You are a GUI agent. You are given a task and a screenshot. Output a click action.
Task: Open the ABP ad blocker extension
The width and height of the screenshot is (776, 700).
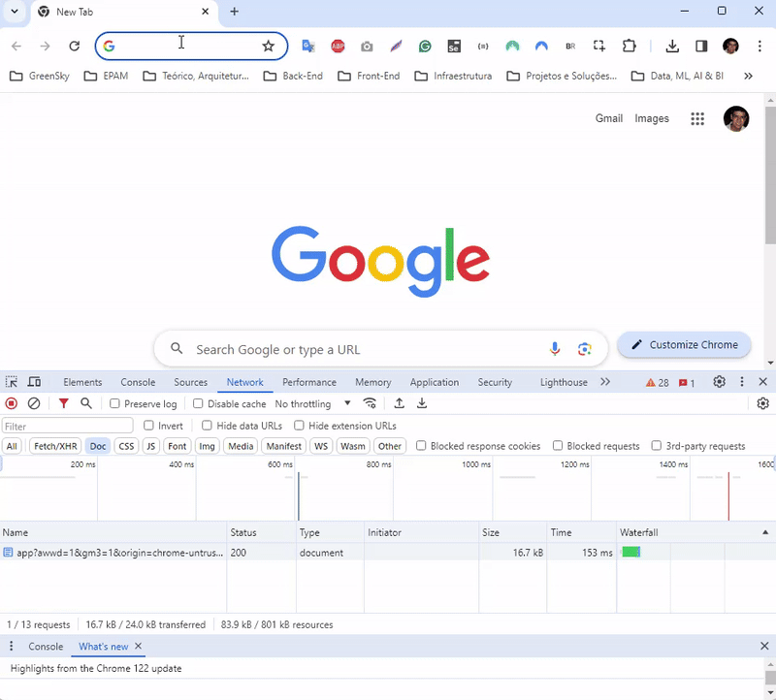338,46
